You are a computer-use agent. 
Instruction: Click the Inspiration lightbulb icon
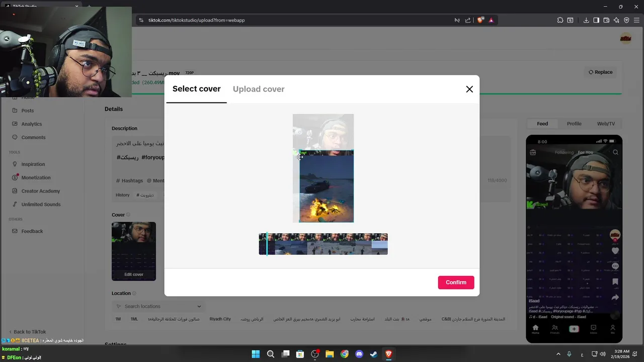tap(15, 164)
